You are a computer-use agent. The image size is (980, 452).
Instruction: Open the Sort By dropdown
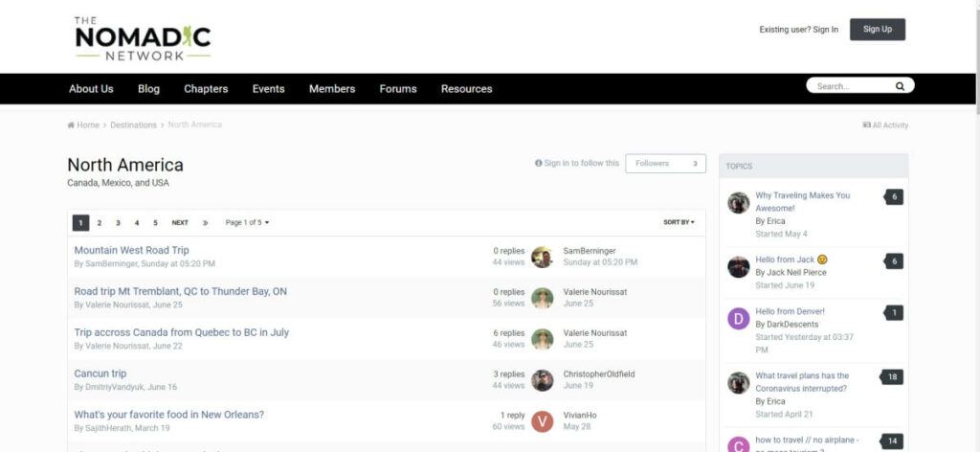(x=679, y=222)
